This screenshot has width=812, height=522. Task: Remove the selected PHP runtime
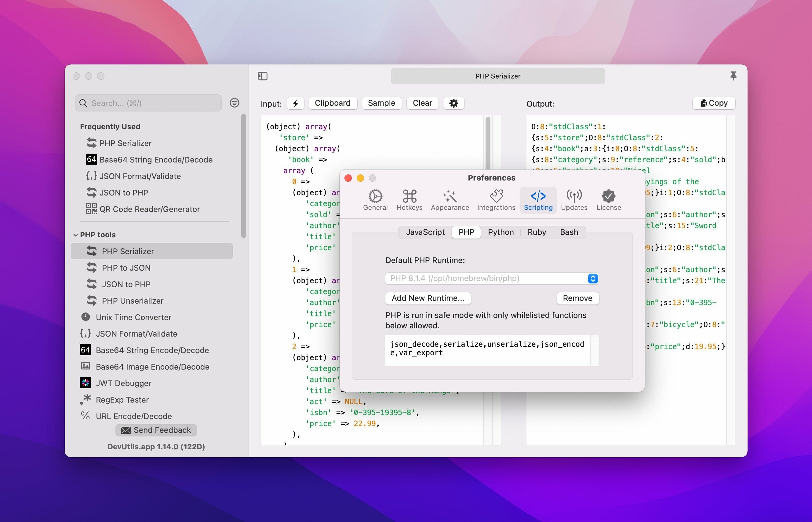tap(577, 298)
